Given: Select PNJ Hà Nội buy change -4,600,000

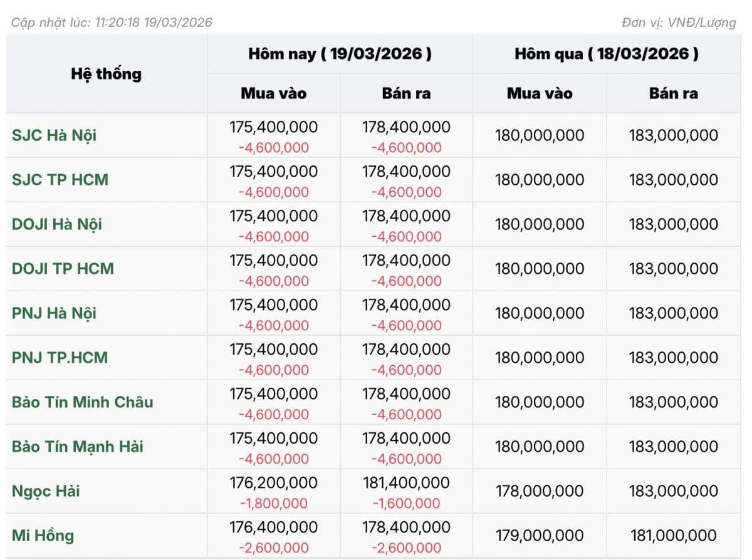Looking at the screenshot, I should point(274,326).
